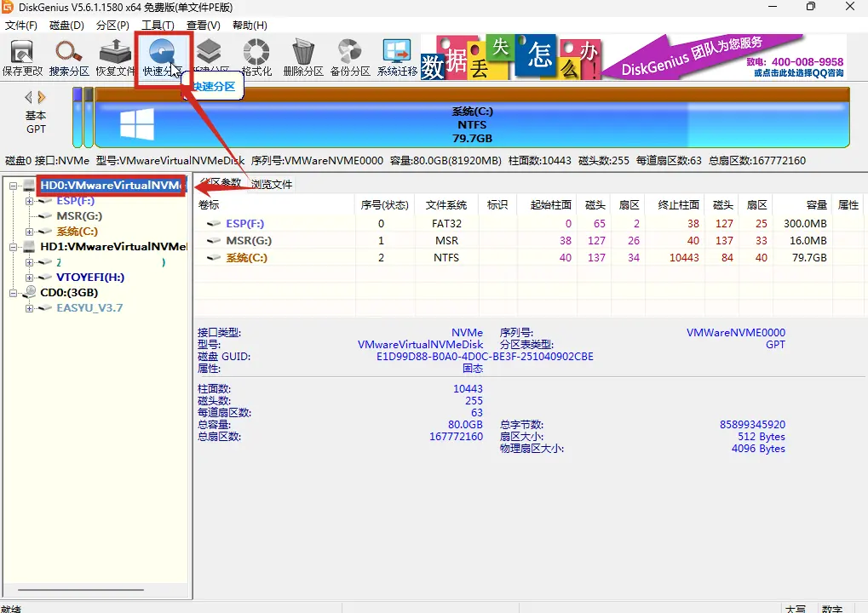The height and width of the screenshot is (613, 868).
Task: Select the 系统(C:) partition in the tree
Action: click(x=77, y=232)
